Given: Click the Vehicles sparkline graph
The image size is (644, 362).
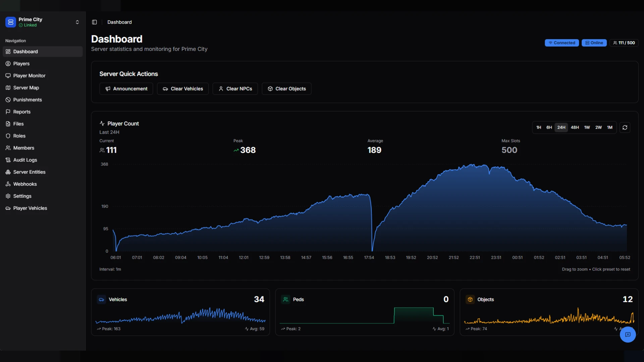Looking at the screenshot, I should tap(180, 315).
